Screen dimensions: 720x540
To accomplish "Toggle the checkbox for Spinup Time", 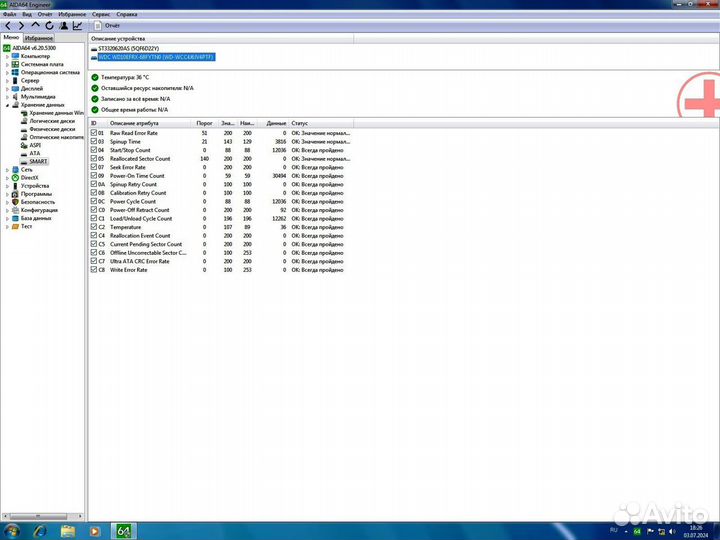I will tap(94, 141).
